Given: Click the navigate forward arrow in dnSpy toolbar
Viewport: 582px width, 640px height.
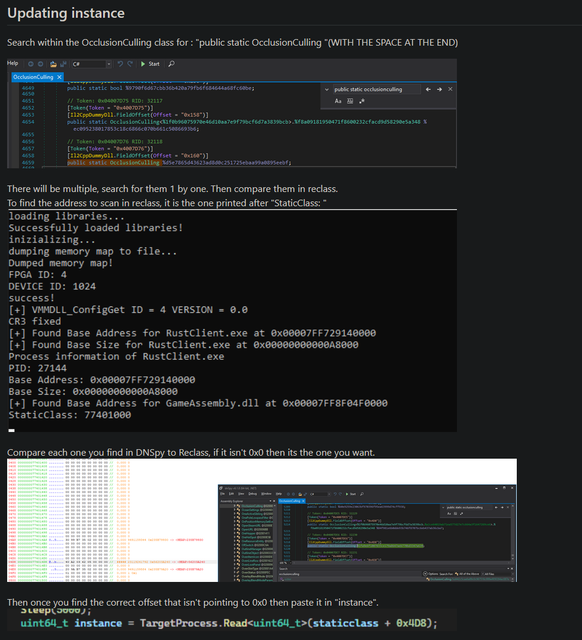Looking at the screenshot, I should click(x=40, y=64).
